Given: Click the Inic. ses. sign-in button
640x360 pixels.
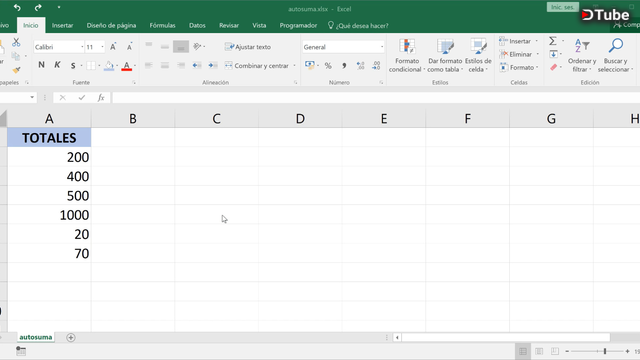Looking at the screenshot, I should [x=562, y=7].
